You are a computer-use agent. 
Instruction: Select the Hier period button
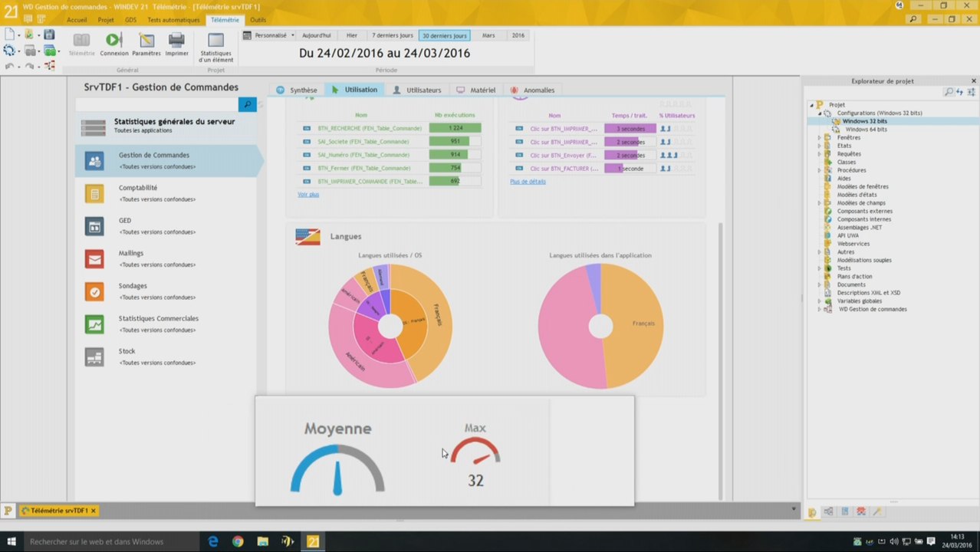pos(352,35)
